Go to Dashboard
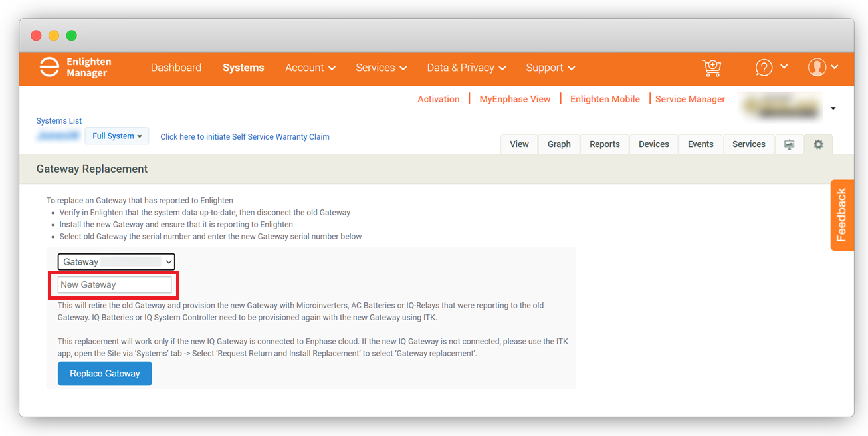This screenshot has height=436, width=868. click(176, 68)
